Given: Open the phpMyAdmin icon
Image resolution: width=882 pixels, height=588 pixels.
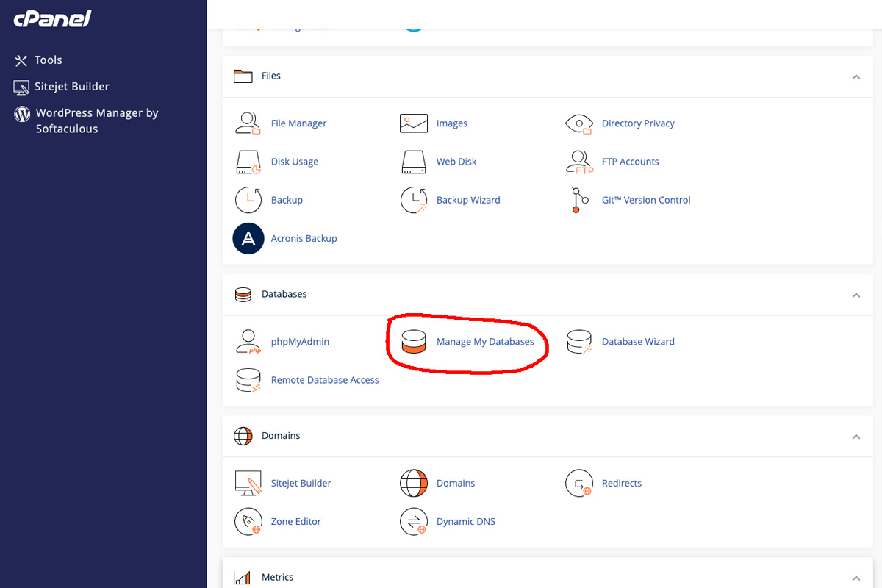Looking at the screenshot, I should pos(248,342).
